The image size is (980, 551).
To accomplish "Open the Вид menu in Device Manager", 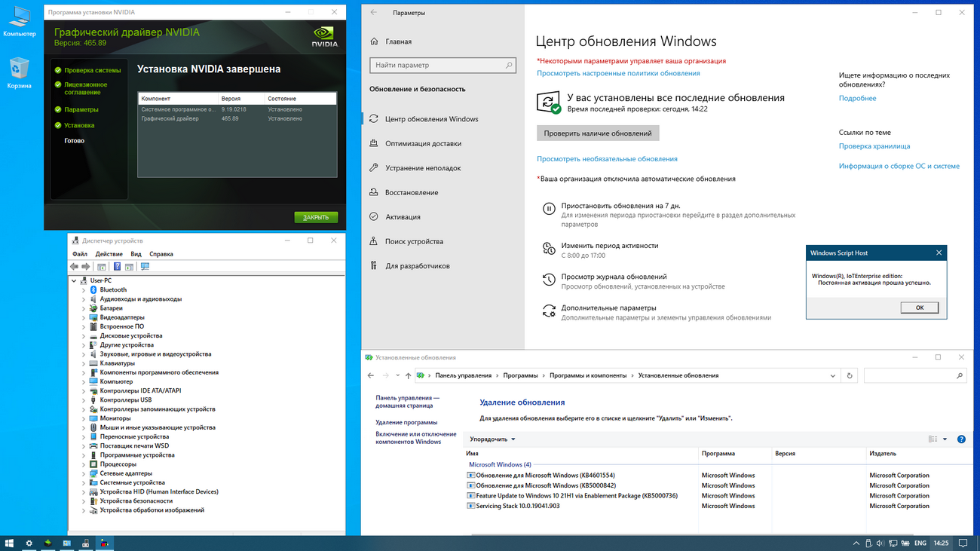I will 136,254.
